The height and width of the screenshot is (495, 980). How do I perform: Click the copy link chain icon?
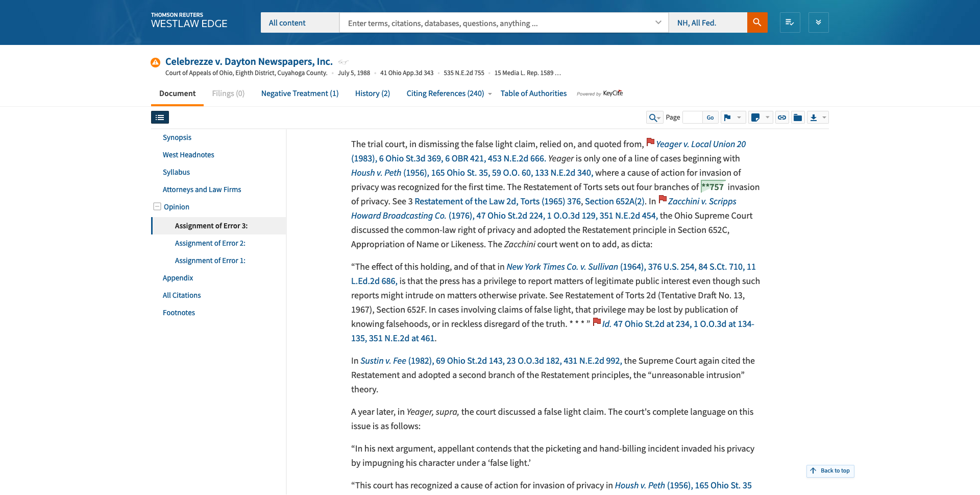pos(781,117)
